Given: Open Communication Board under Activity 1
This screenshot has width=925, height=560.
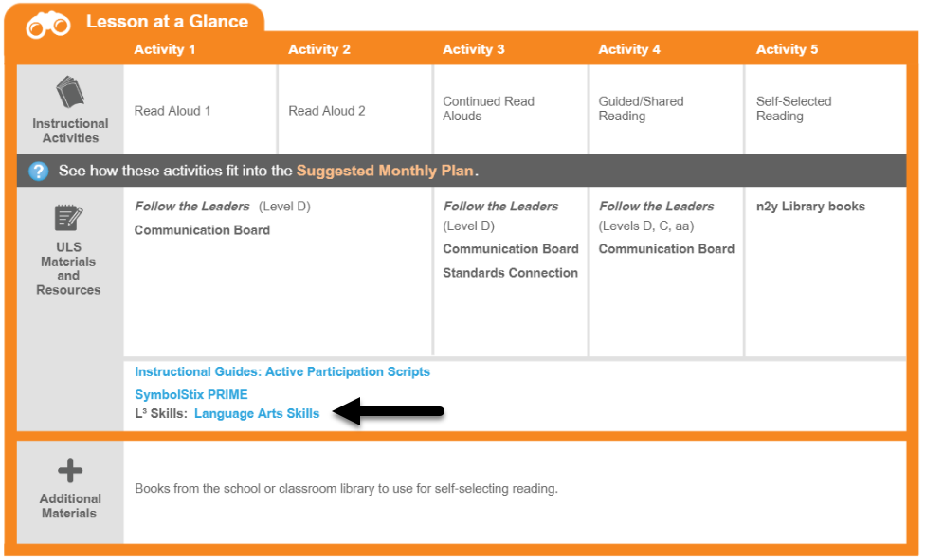Looking at the screenshot, I should 203,230.
